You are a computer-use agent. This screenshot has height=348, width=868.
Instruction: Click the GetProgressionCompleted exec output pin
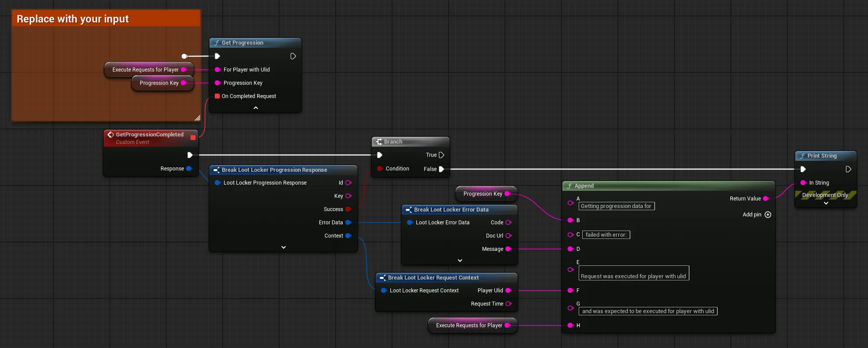click(x=190, y=155)
